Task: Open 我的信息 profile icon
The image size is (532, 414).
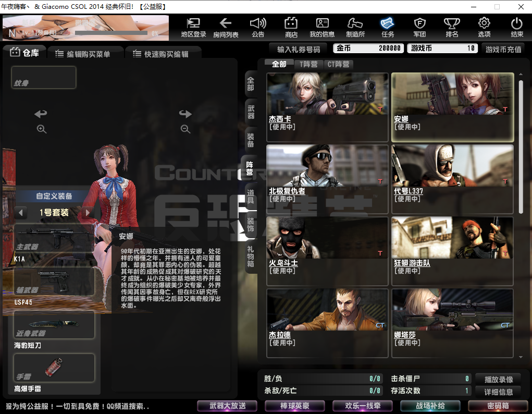Action: click(322, 27)
